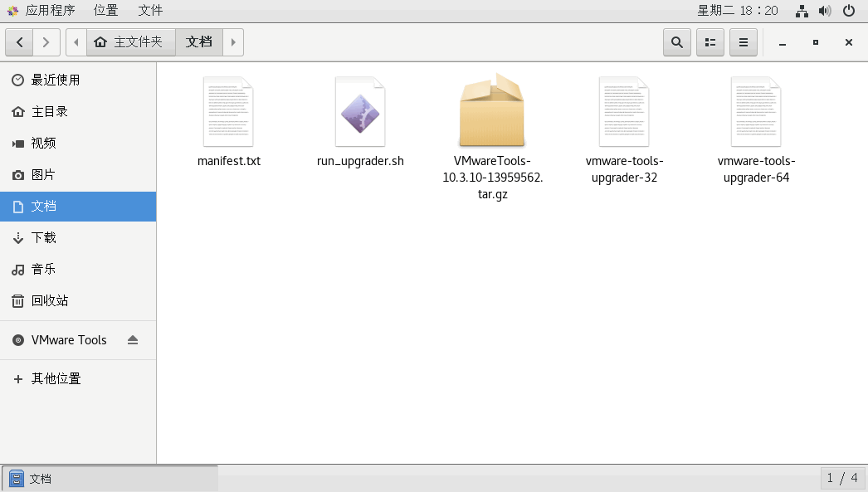Minimize the file manager window
The image size is (868, 492).
pos(783,42)
